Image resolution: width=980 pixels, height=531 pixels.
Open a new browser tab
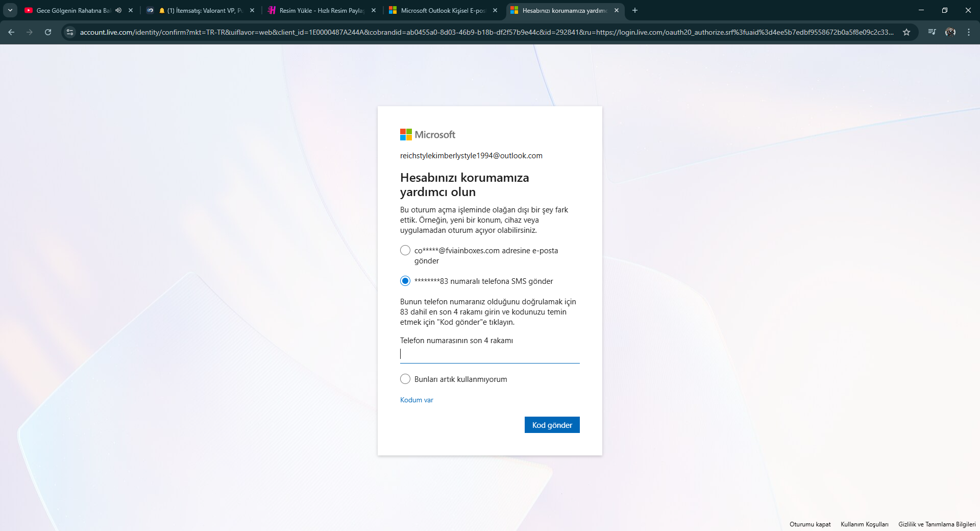[x=635, y=10]
